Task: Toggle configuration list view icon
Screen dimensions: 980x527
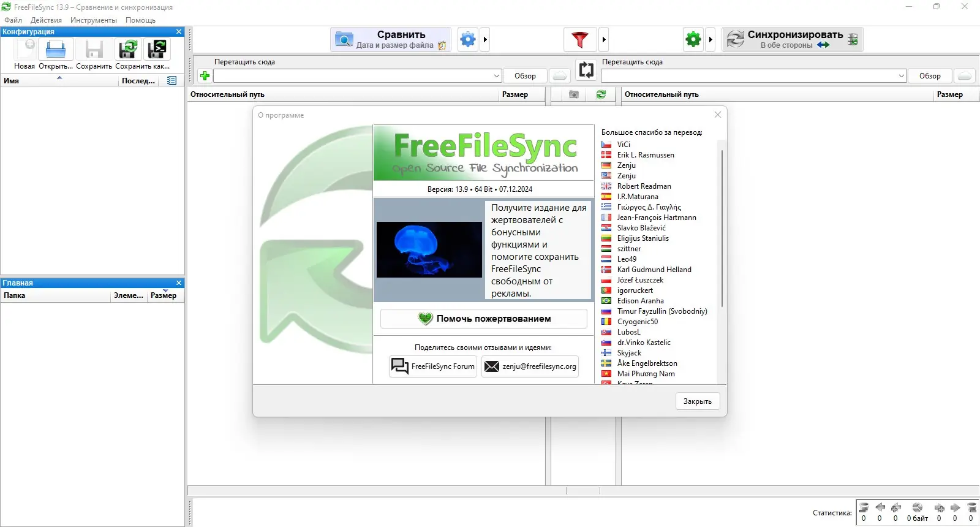Action: [x=172, y=80]
